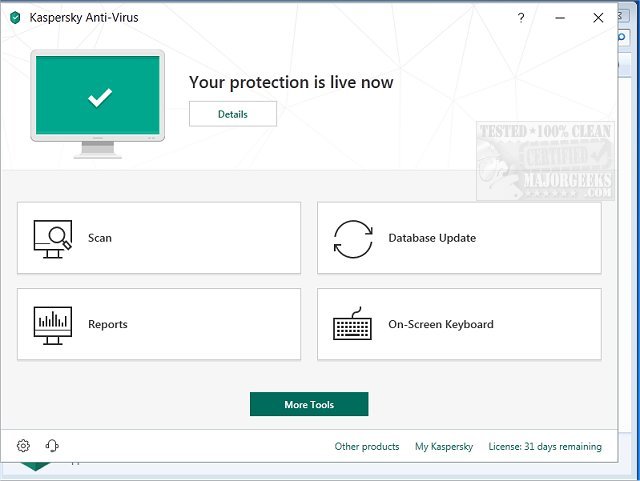Image resolution: width=640 pixels, height=481 pixels.
Task: Close the Kaspersky Anti-Virus window
Action: pos(598,18)
